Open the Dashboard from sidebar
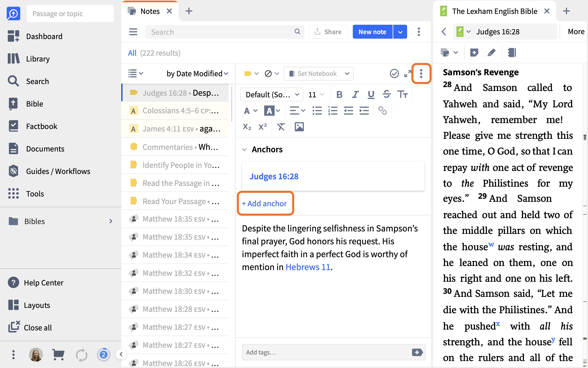This screenshot has height=368, width=588. point(35,36)
